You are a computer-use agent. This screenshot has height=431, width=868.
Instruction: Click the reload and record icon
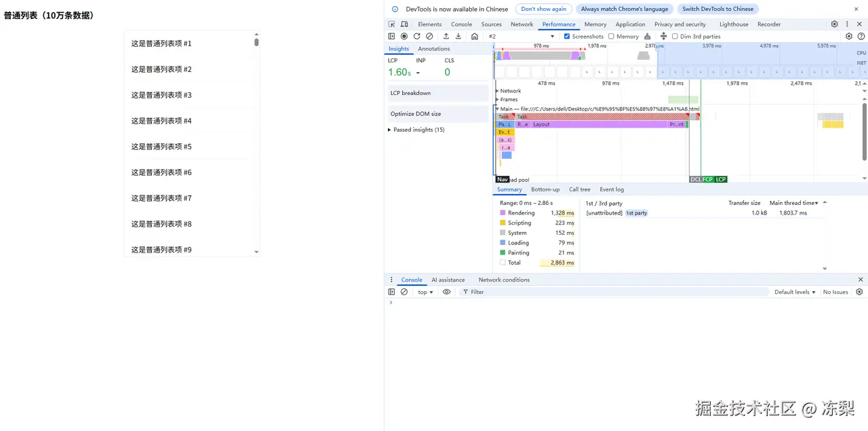coord(416,37)
